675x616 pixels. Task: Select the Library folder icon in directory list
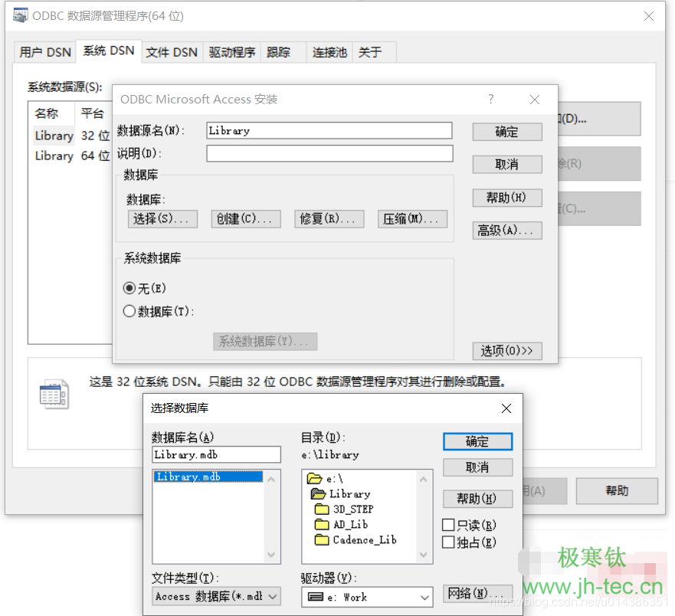[x=318, y=494]
